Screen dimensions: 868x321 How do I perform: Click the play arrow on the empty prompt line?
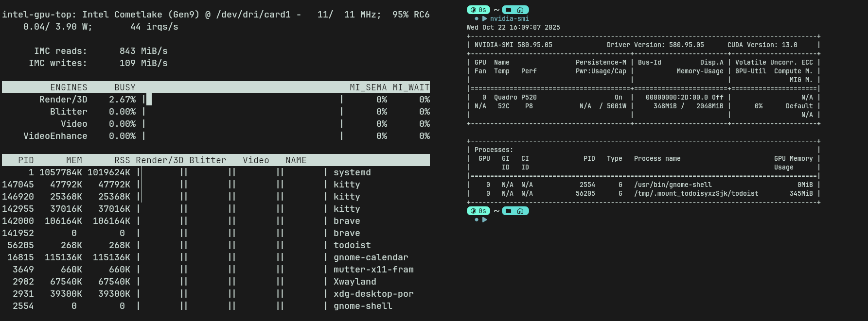(484, 220)
